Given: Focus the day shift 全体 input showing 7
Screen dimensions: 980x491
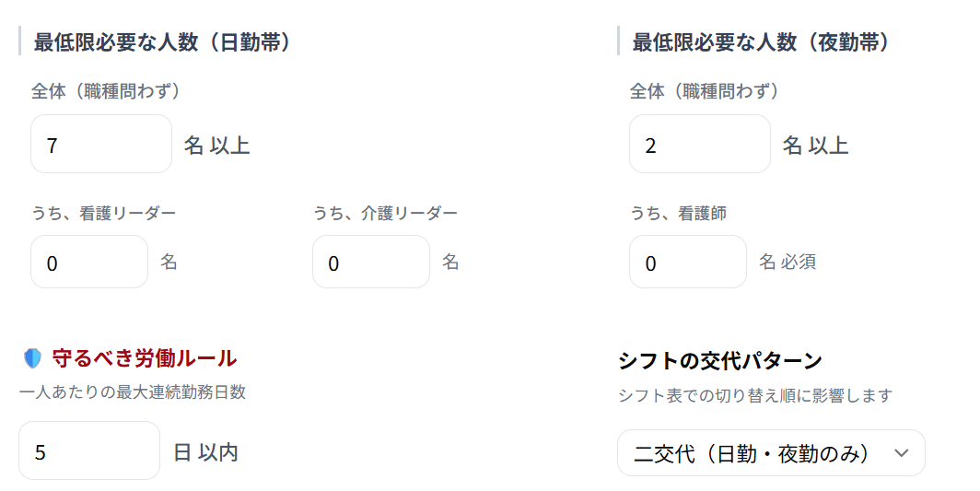Looking at the screenshot, I should pos(100,145).
